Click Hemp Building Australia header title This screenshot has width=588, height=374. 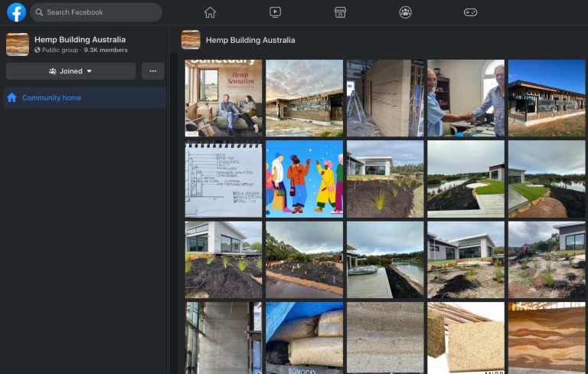pos(250,40)
